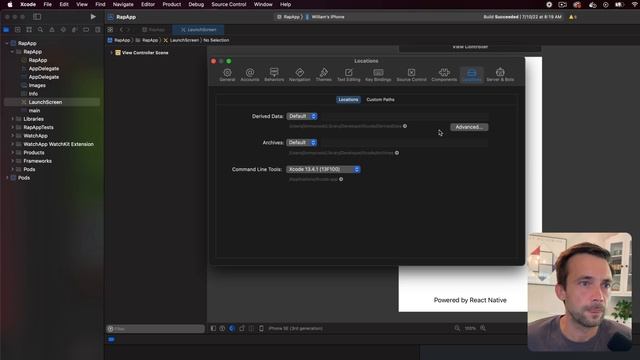Open the Debug menu
This screenshot has width=640, height=360.
coord(196,4)
